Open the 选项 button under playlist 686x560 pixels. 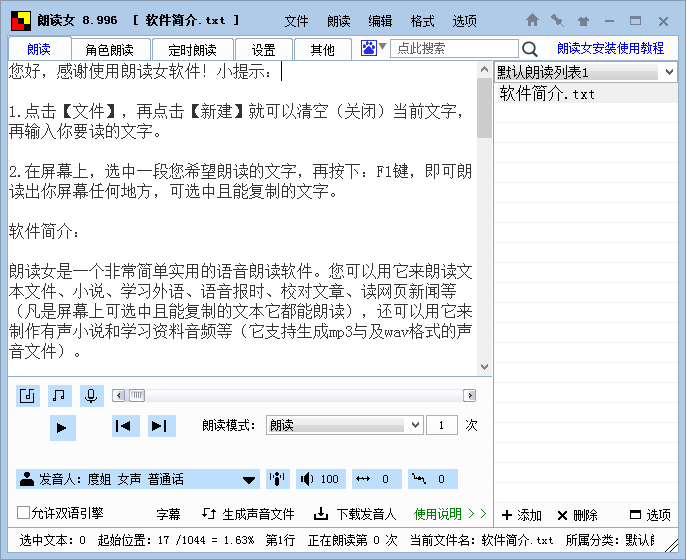click(650, 515)
